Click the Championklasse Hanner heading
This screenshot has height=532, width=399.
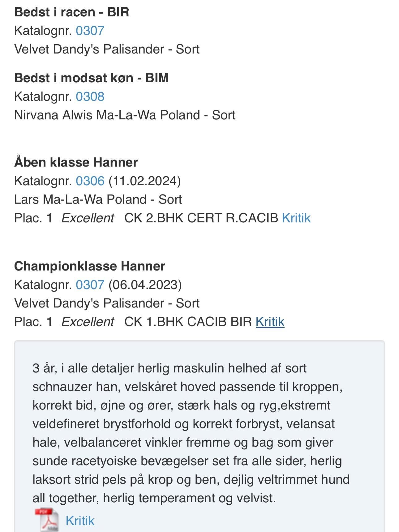[x=90, y=266]
